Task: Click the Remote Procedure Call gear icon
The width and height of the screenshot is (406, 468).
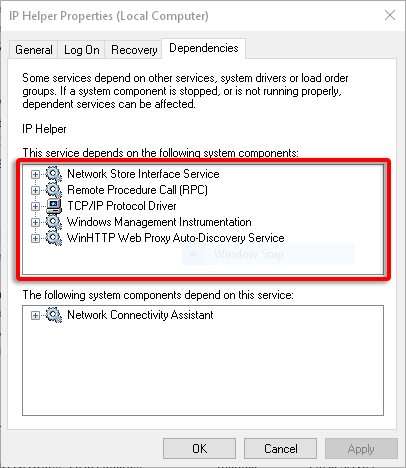Action: (x=54, y=190)
